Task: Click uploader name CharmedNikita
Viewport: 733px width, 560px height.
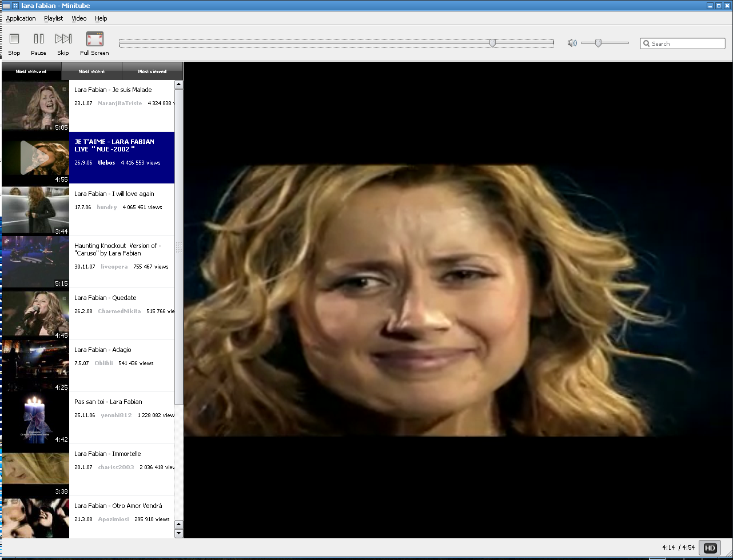Action: click(119, 311)
